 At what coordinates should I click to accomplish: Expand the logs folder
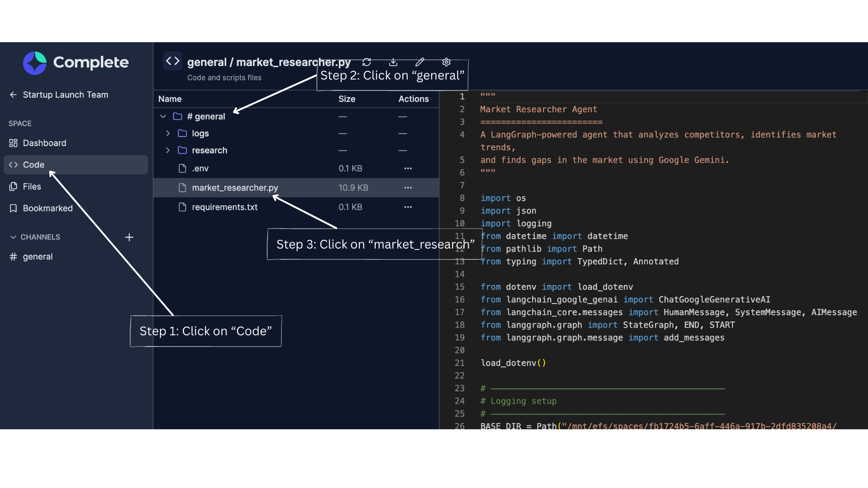[x=168, y=133]
